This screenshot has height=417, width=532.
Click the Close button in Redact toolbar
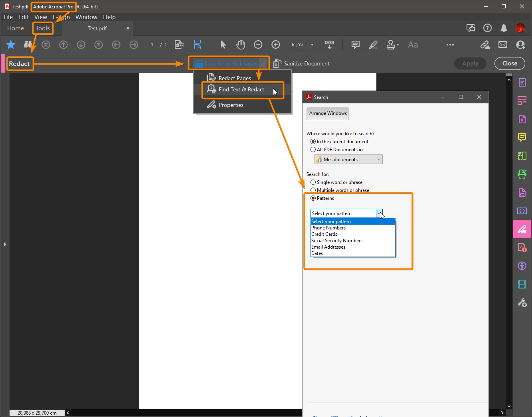(x=510, y=63)
